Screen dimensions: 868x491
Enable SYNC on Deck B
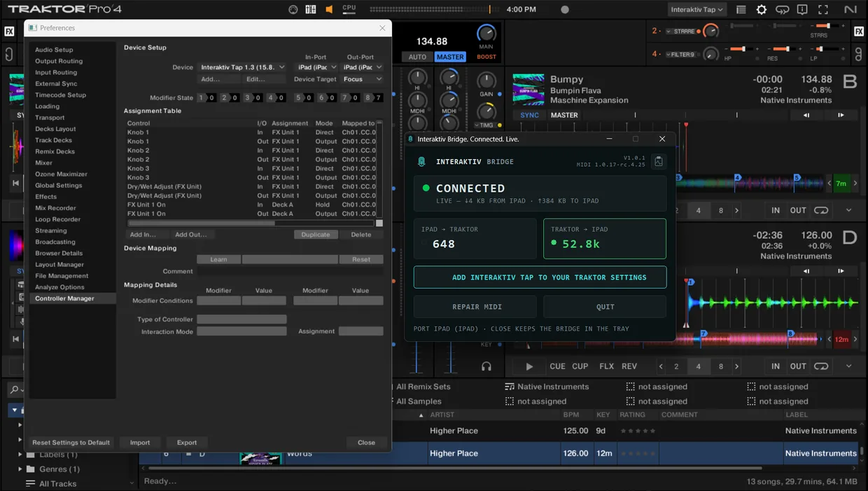[x=530, y=115]
